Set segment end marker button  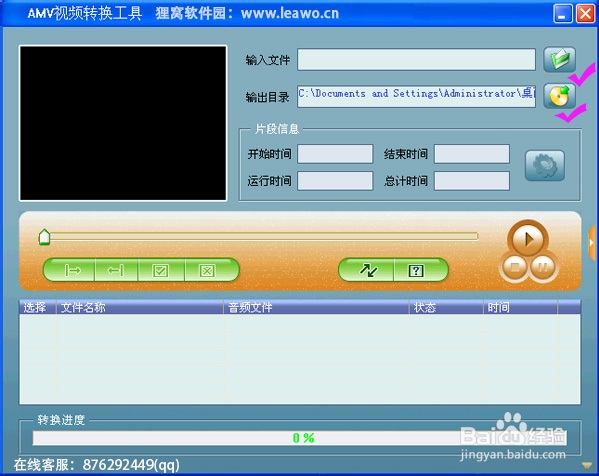tap(116, 270)
